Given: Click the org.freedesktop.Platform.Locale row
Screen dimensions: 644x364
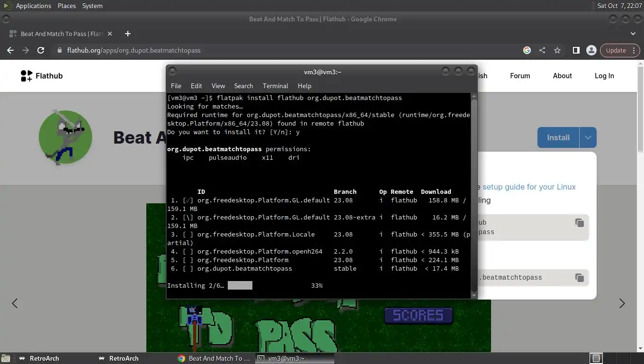Looking at the screenshot, I should tap(319, 238).
